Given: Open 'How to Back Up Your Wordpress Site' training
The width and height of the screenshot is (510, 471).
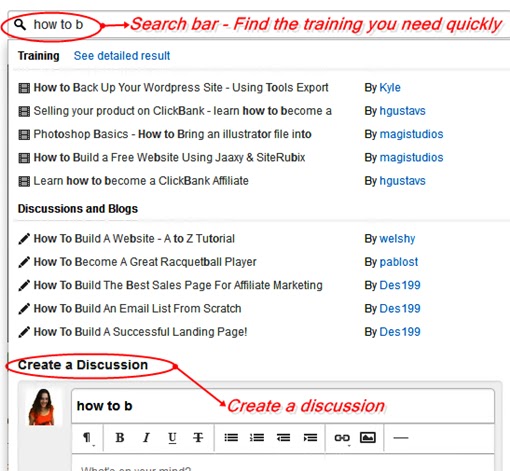Looking at the screenshot, I should [x=181, y=88].
